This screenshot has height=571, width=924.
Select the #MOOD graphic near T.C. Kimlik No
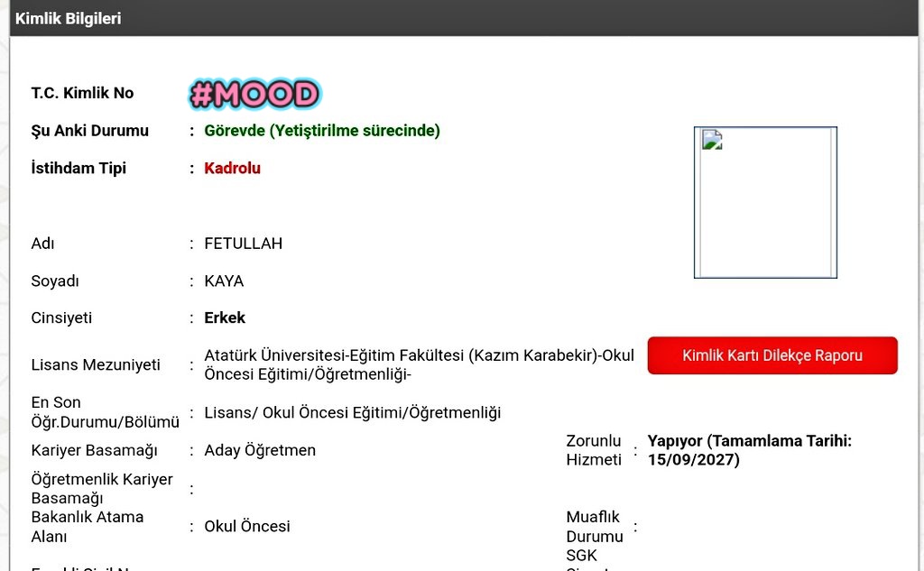coord(254,93)
